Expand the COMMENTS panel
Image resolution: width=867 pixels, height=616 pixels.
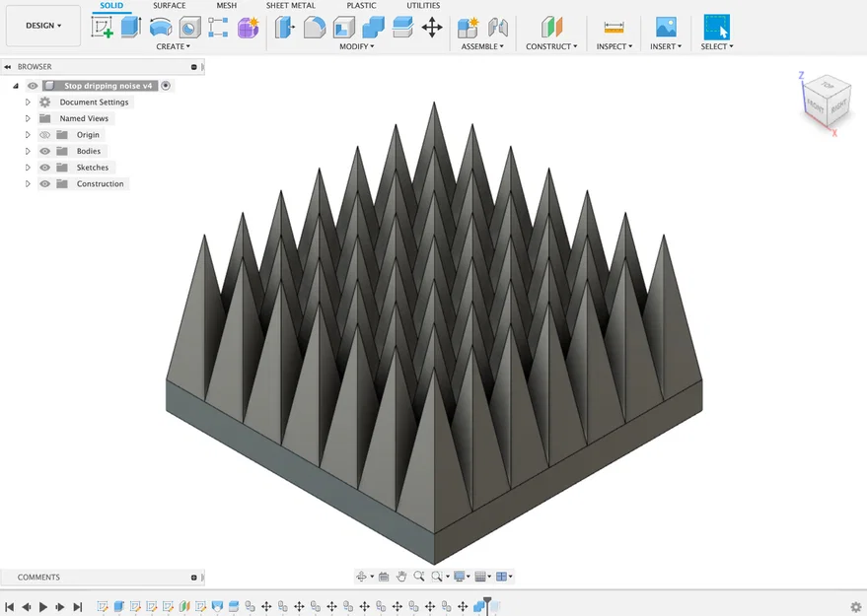click(x=194, y=578)
